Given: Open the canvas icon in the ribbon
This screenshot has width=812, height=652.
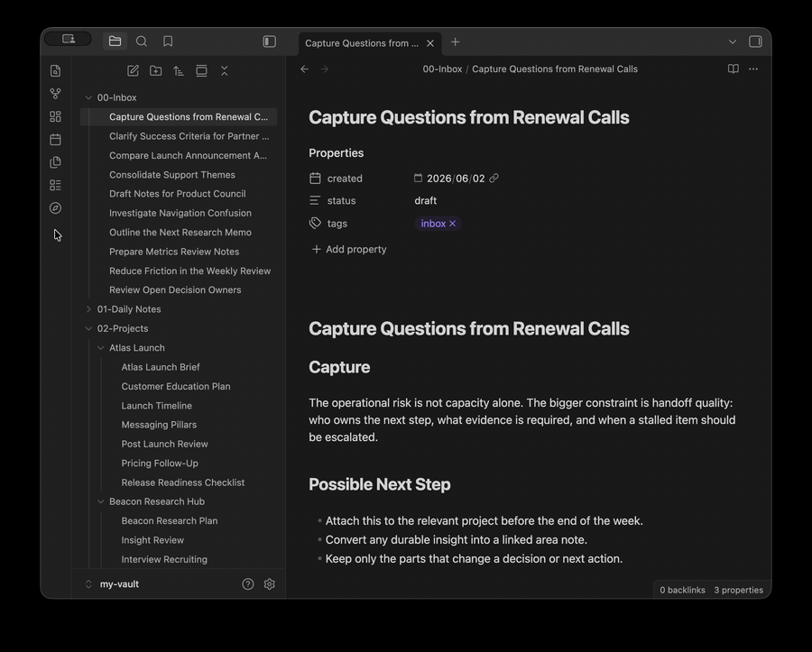Looking at the screenshot, I should (55, 116).
